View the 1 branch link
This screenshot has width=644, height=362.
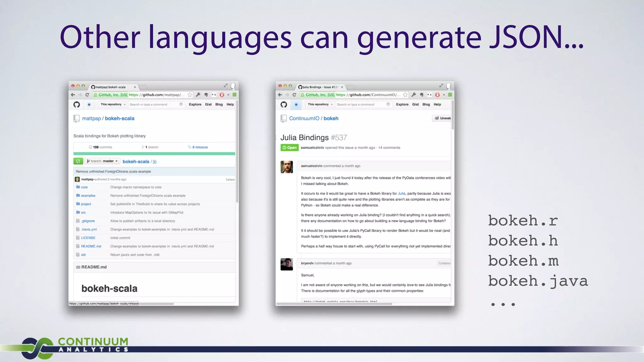(150, 147)
